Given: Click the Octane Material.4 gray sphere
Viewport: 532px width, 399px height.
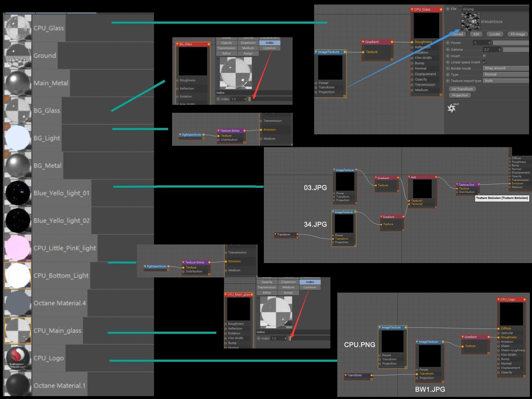Looking at the screenshot, I should [x=18, y=303].
